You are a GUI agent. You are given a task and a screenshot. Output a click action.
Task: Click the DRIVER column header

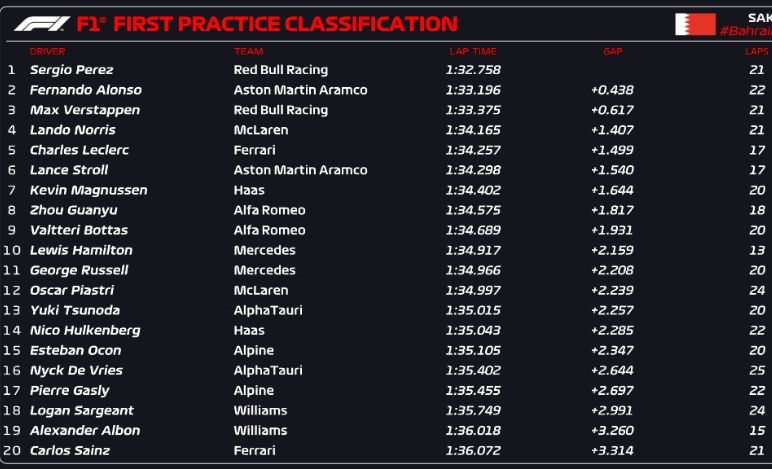click(47, 51)
